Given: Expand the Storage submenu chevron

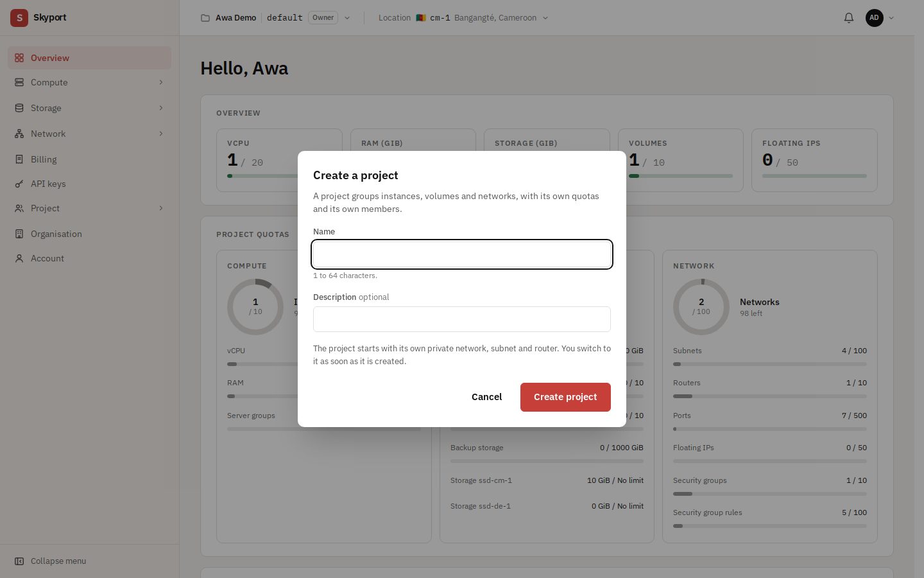Looking at the screenshot, I should (x=161, y=108).
